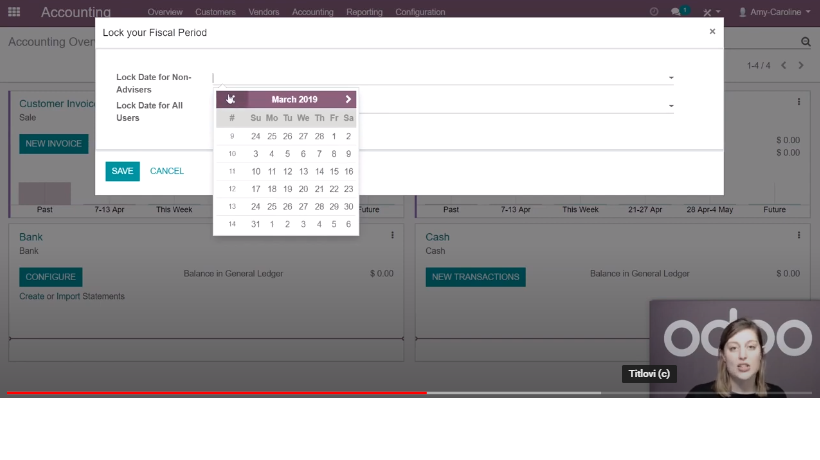Select February 24 in the calendar
This screenshot has width=820, height=460.
pos(255,136)
